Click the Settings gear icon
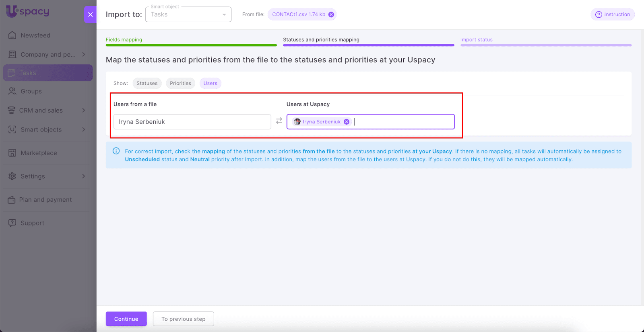This screenshot has width=644, height=332. (12, 176)
